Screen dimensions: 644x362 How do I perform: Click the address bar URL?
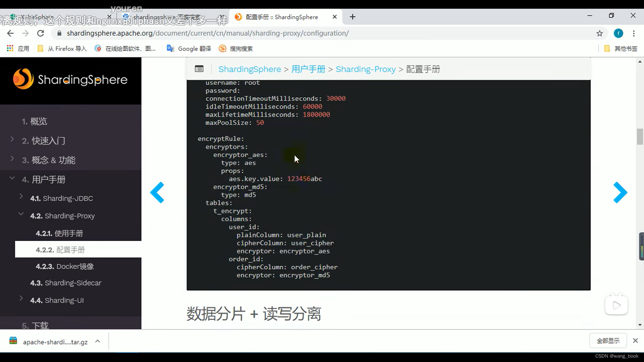pos(208,33)
